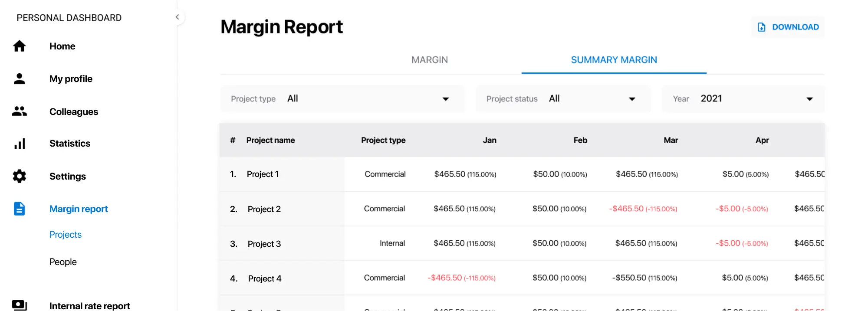Click the # column header
Viewport: 868px width, 311px height.
pos(233,140)
